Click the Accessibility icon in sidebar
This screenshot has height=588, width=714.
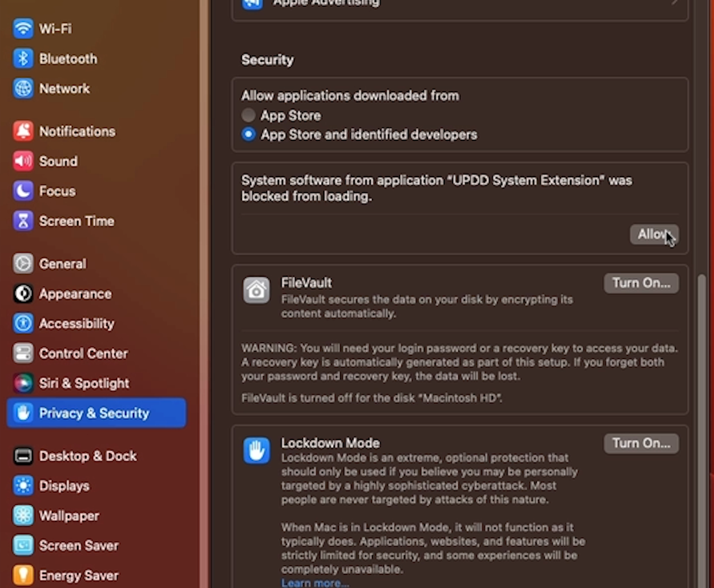point(23,324)
